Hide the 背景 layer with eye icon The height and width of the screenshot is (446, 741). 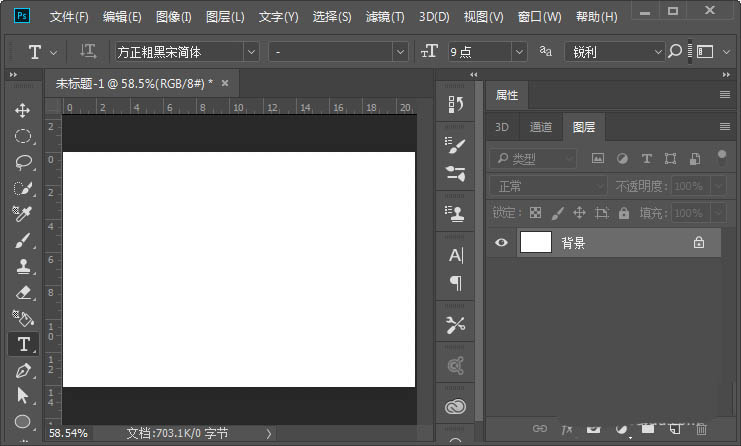click(501, 242)
